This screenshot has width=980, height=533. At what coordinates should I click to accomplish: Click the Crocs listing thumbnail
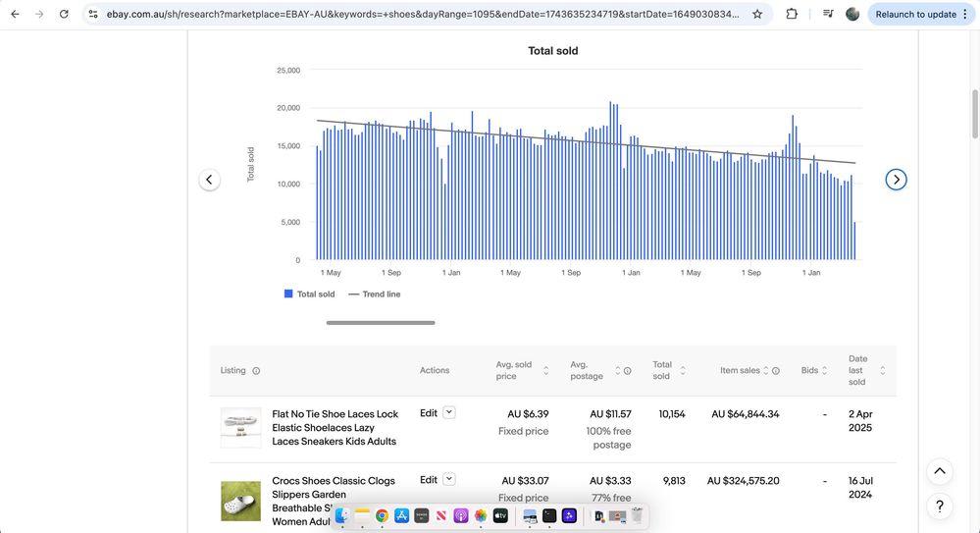[x=240, y=501]
